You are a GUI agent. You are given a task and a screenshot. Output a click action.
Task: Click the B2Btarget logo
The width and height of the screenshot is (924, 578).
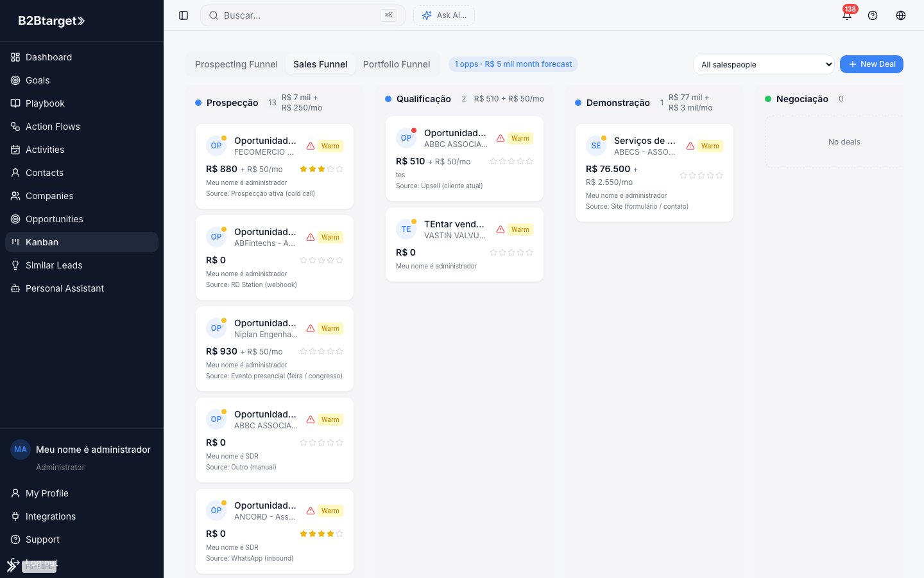tap(51, 21)
